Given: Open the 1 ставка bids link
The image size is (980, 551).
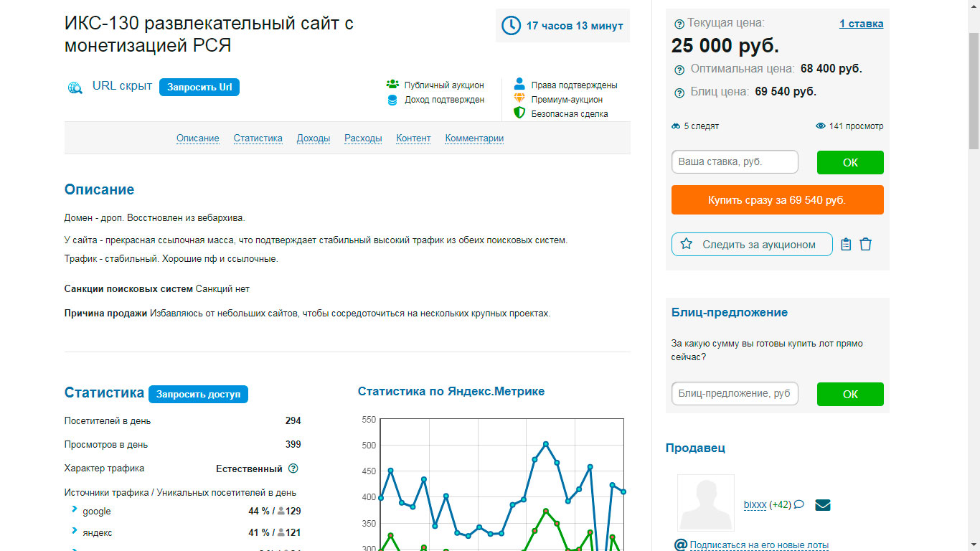Looking at the screenshot, I should [x=862, y=24].
